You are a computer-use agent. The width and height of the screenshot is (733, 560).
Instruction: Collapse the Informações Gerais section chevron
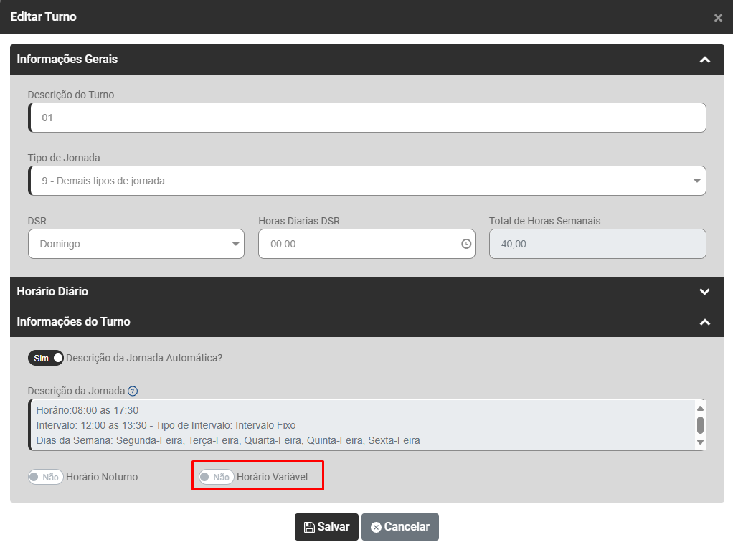point(705,60)
